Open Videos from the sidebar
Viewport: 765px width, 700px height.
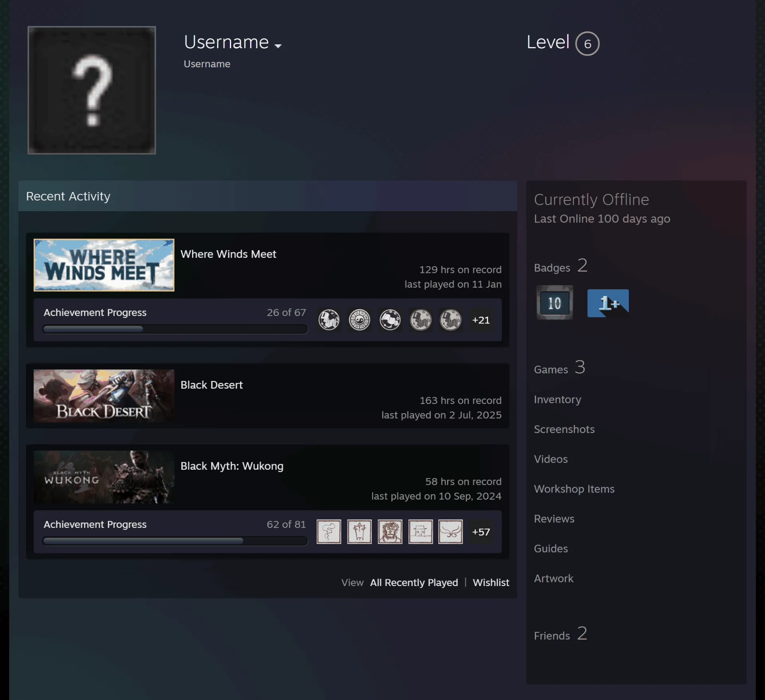(x=551, y=459)
